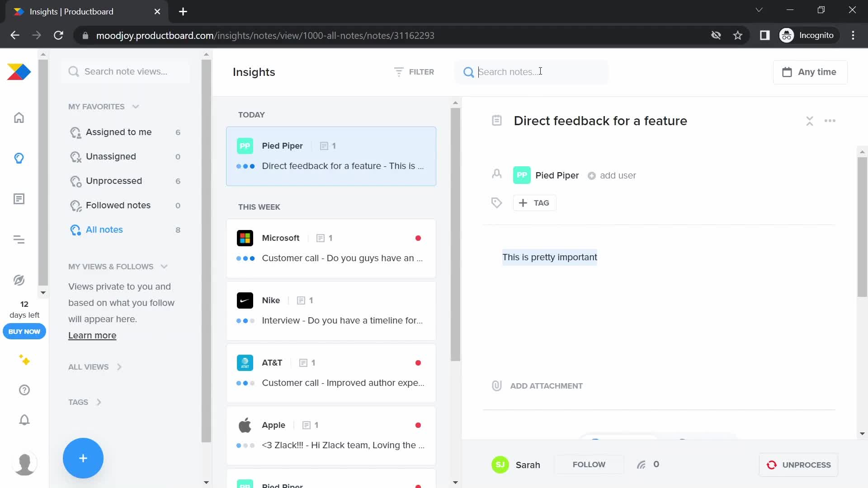Click the person icon beside Pied Piper
Viewport: 868px width, 488px height.
[x=497, y=174]
